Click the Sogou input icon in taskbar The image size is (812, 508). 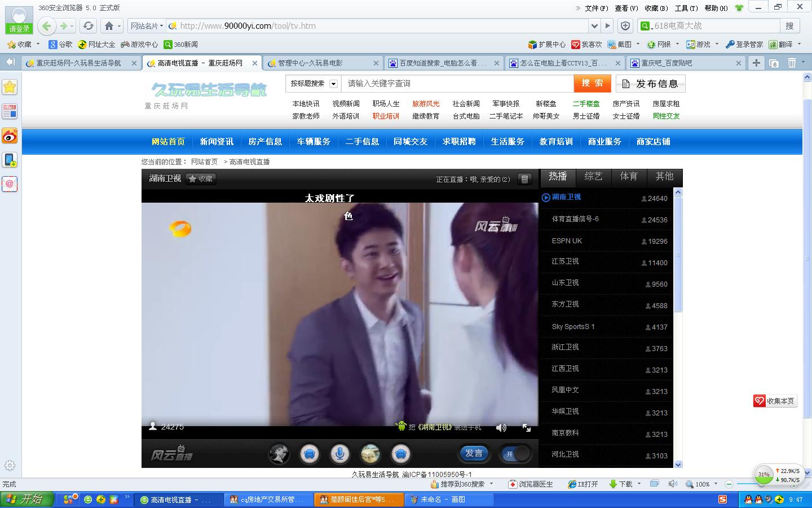pos(722,500)
